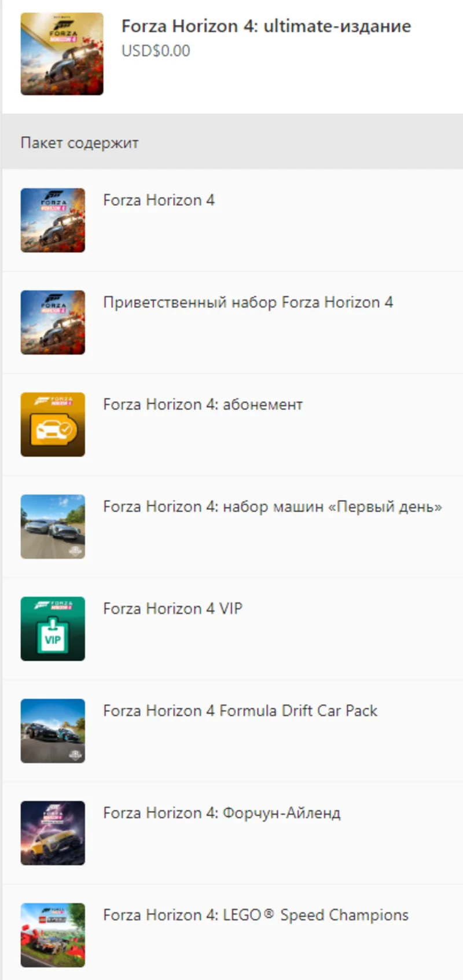Click the green VIP badge icon

53,629
